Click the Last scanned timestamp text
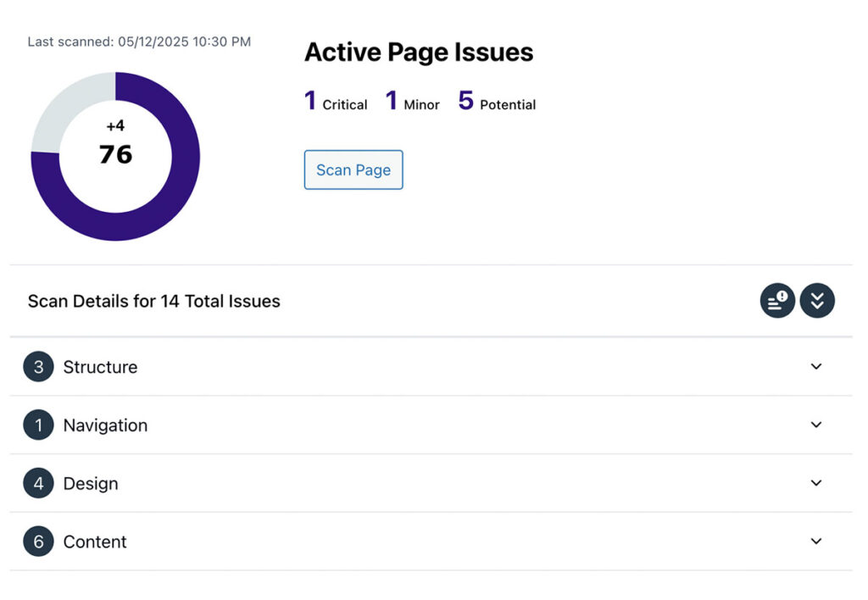 (139, 42)
